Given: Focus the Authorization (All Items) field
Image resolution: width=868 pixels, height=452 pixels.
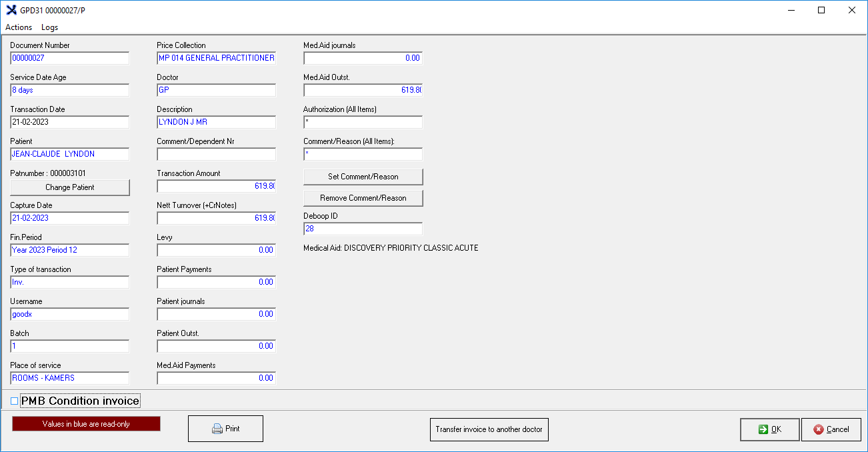Looking at the screenshot, I should point(363,122).
